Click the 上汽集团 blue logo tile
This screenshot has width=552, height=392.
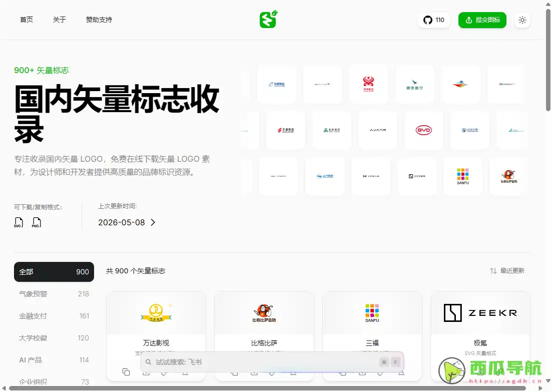coord(325,176)
